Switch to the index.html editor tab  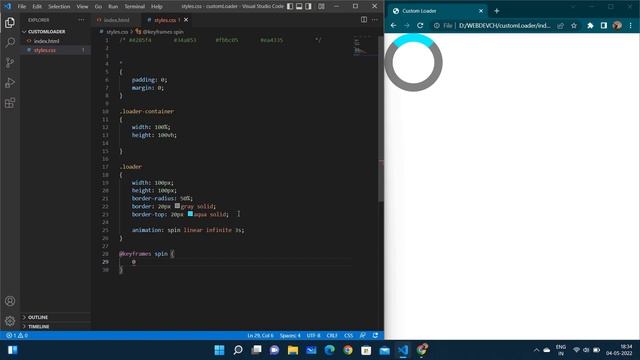point(115,20)
